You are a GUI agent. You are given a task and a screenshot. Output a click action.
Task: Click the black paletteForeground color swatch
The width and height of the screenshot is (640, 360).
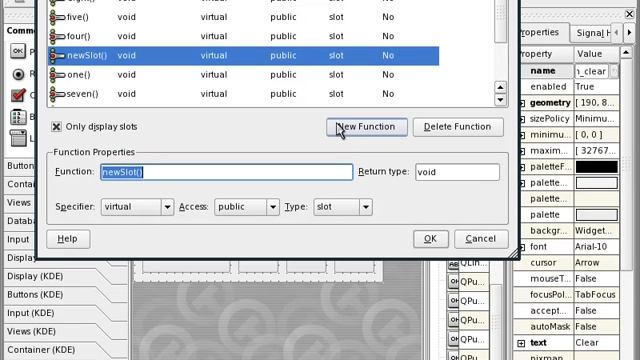596,167
